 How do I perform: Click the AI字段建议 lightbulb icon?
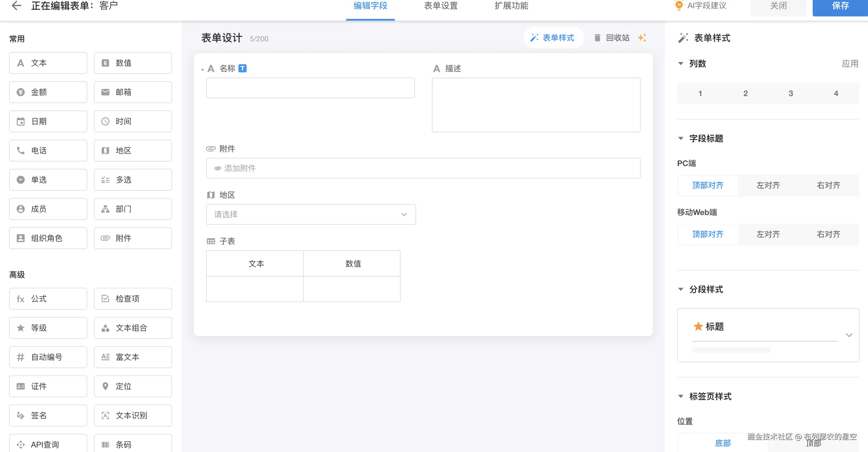[x=679, y=5]
